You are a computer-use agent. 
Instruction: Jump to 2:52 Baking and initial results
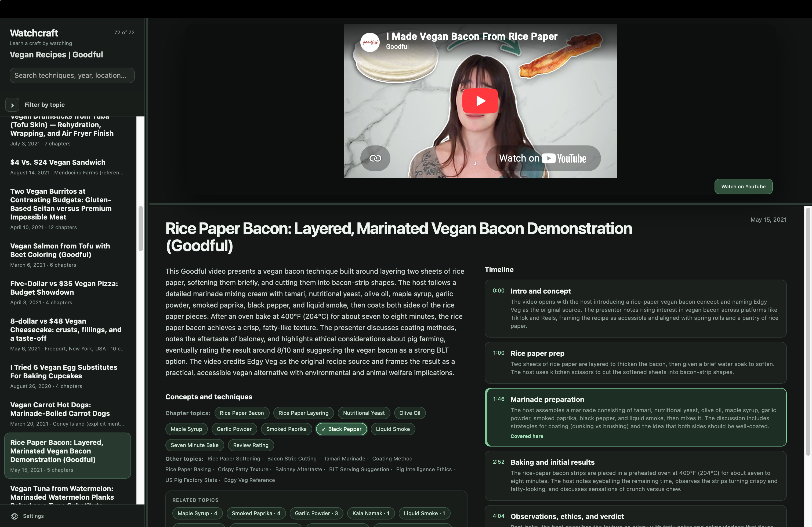coord(635,475)
